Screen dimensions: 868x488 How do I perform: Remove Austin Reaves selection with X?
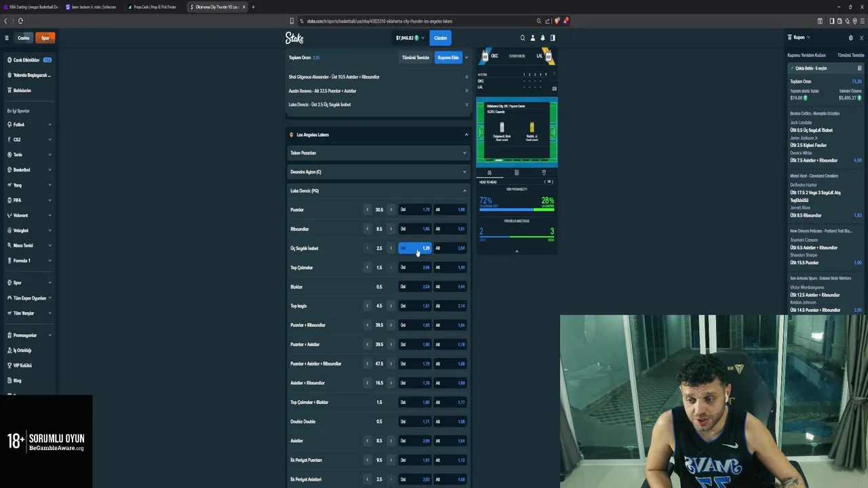click(x=467, y=91)
